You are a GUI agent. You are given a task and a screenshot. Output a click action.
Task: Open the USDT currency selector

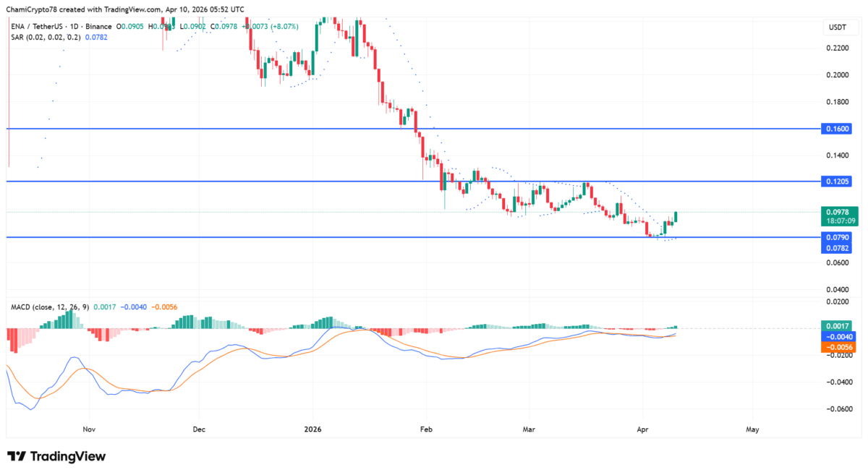tap(837, 26)
